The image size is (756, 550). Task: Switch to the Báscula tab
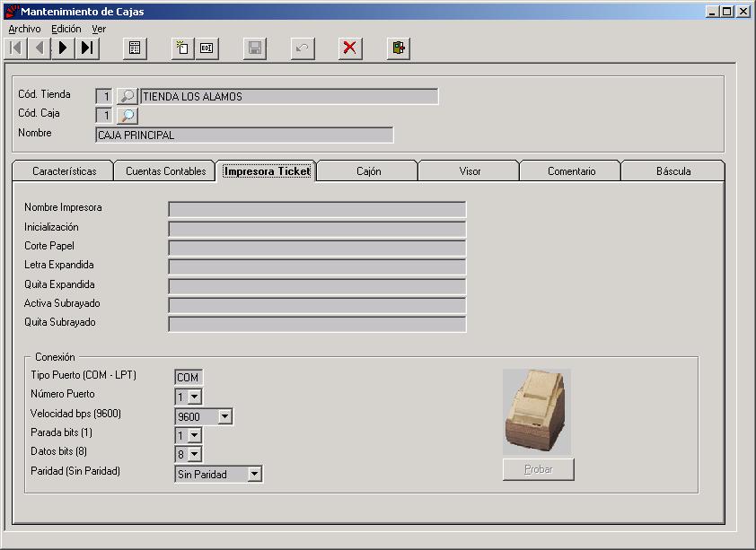pyautogui.click(x=673, y=171)
